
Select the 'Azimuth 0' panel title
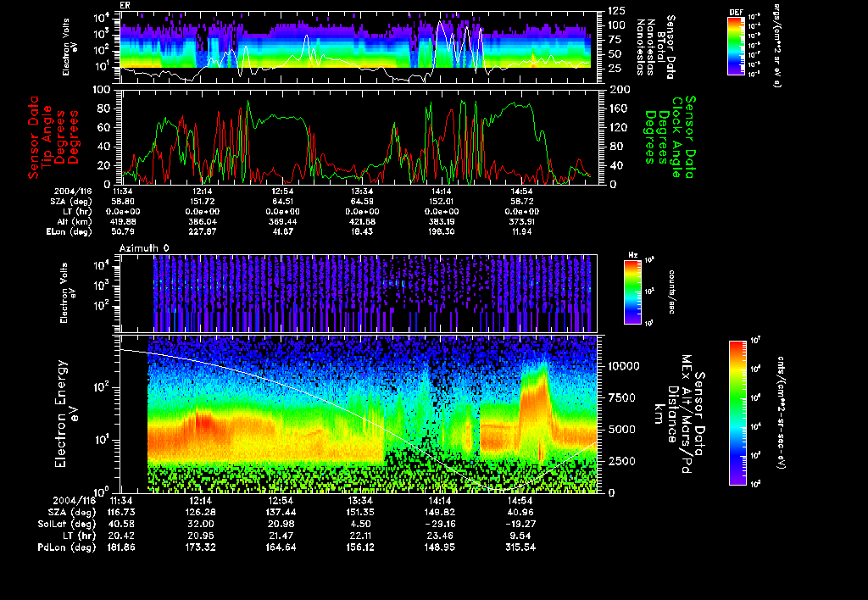144,248
